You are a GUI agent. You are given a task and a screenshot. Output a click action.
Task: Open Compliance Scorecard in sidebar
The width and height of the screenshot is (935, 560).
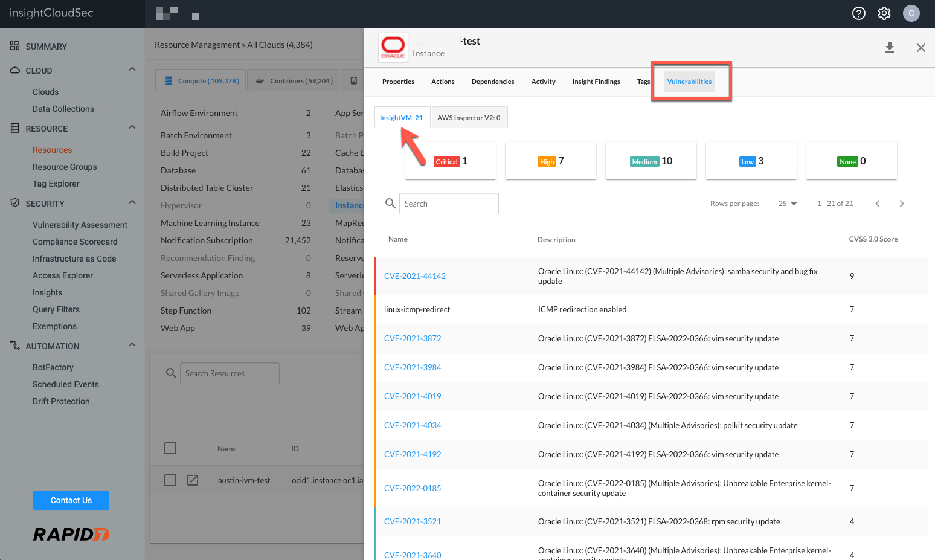click(x=75, y=242)
